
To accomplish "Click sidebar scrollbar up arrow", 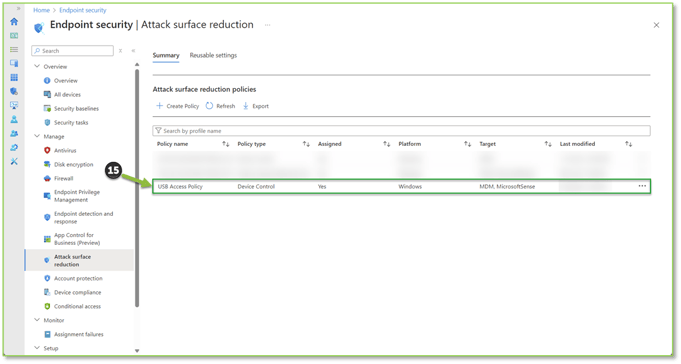I will (x=137, y=64).
